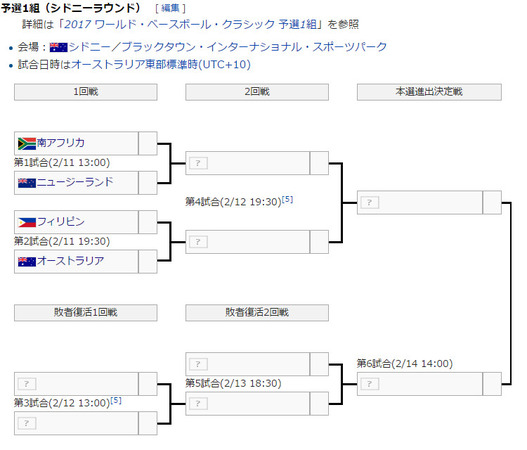The image size is (527, 450).
Task: Click the New Zealand flag icon
Action: pyautogui.click(x=27, y=183)
